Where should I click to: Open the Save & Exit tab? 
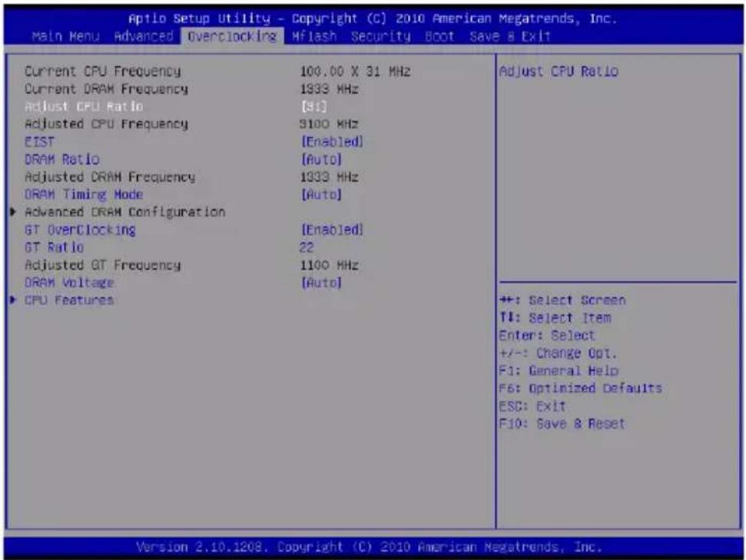pyautogui.click(x=510, y=37)
